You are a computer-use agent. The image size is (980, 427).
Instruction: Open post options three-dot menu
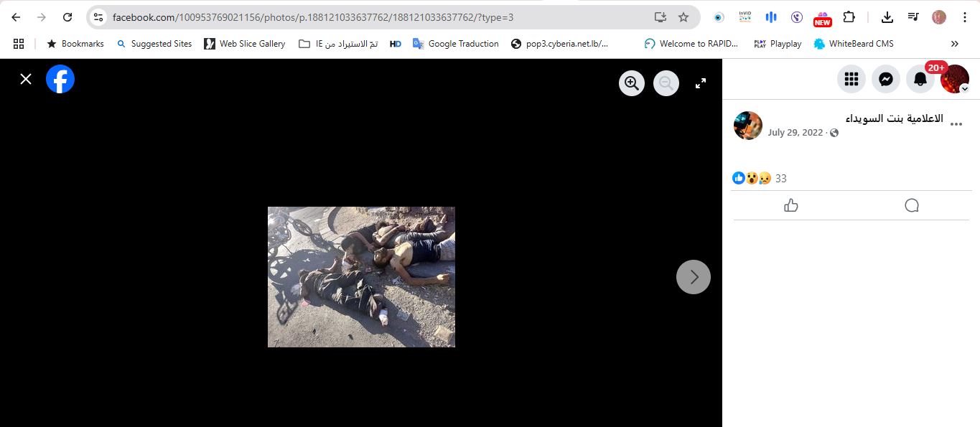956,124
